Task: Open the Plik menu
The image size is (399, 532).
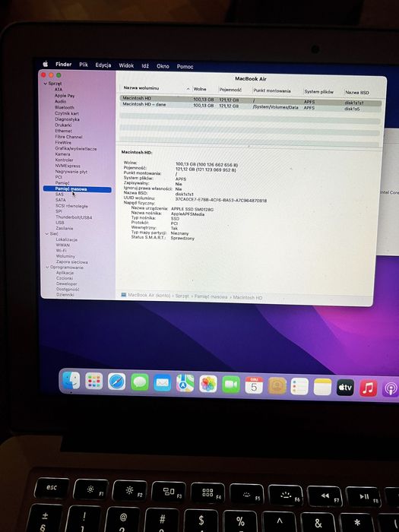Action: tap(84, 65)
